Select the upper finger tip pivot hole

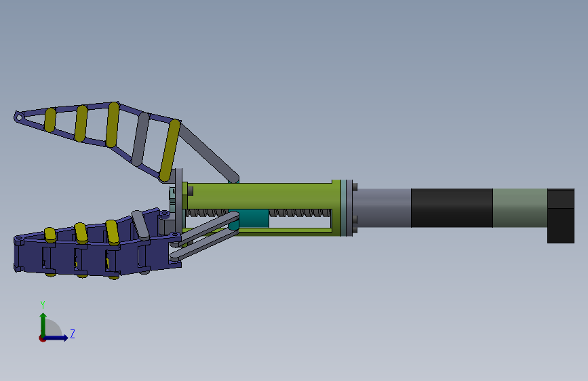(x=19, y=117)
